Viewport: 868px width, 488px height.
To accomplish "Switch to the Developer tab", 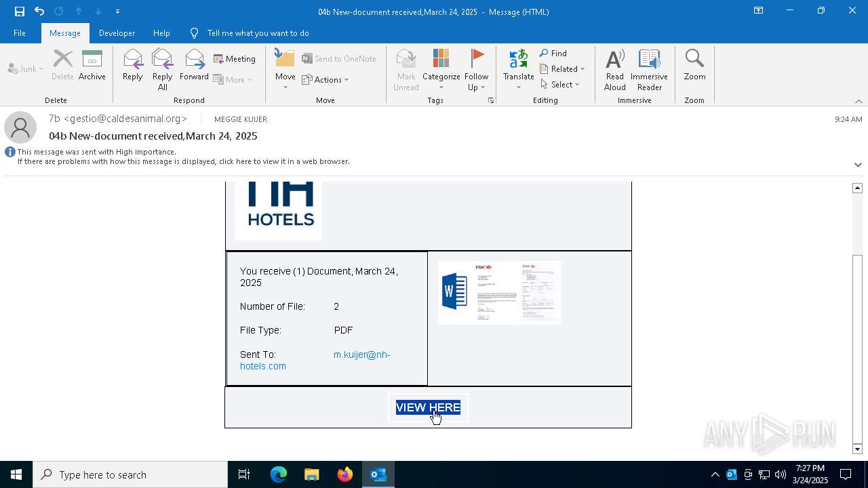I will pyautogui.click(x=117, y=33).
